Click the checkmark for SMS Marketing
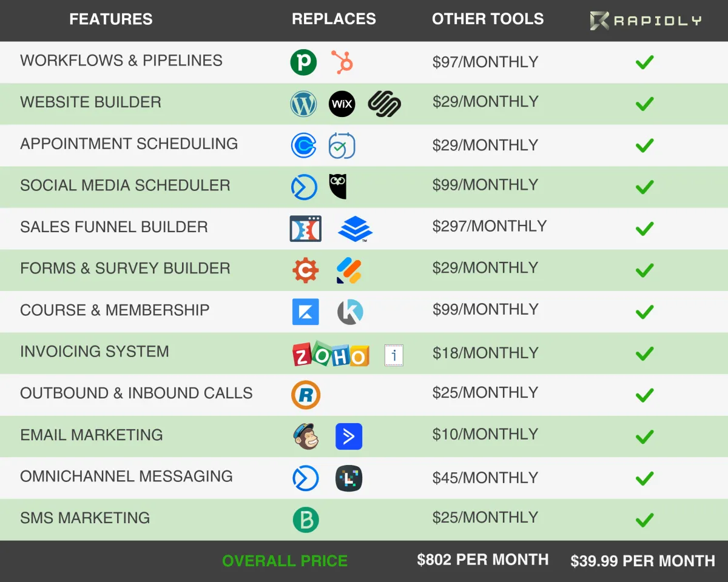The height and width of the screenshot is (582, 728). coord(644,520)
